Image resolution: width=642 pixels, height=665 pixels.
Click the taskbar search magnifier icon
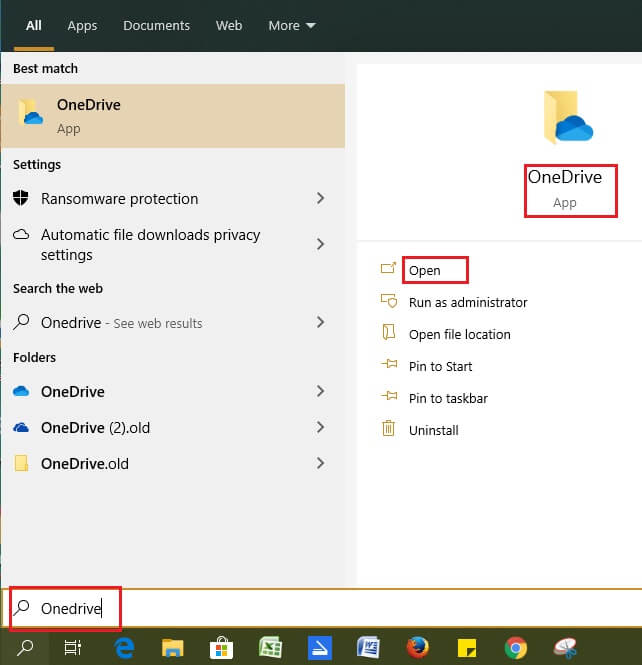click(x=25, y=647)
